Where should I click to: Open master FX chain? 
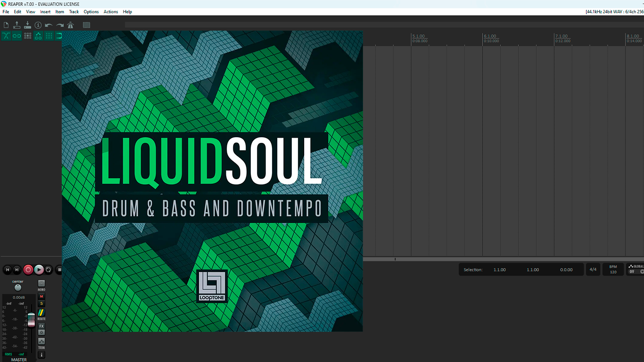click(41, 326)
